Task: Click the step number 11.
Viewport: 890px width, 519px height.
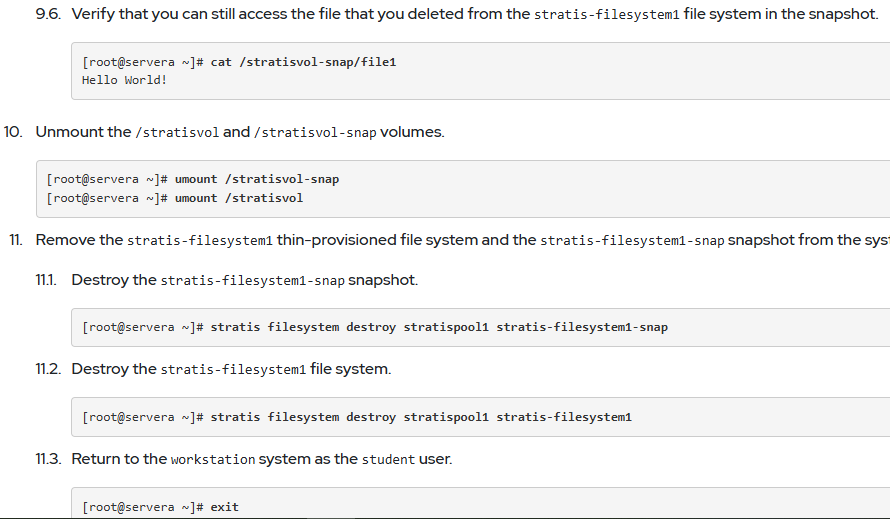Action: 16,240
